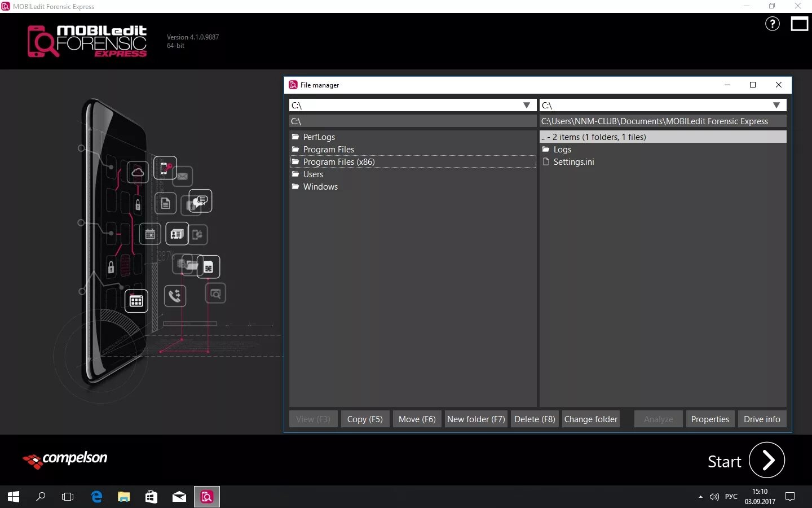Open Task View on the taskbar
Image resolution: width=812 pixels, height=508 pixels.
[68, 497]
